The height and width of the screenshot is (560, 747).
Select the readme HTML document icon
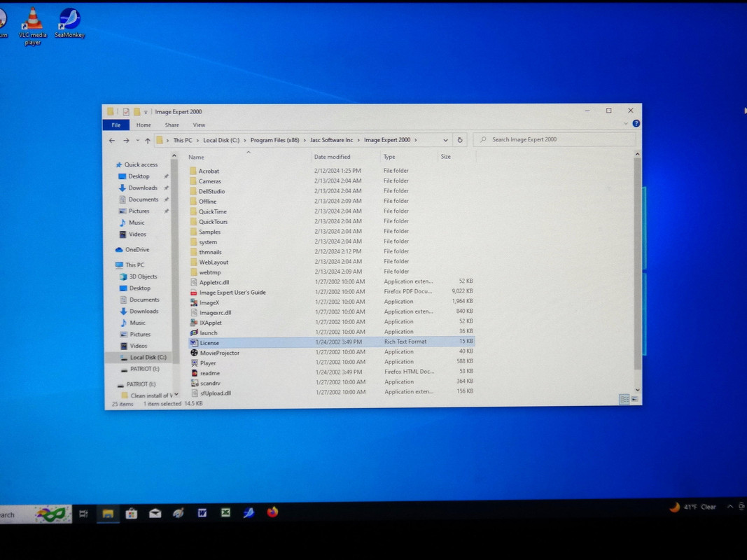[x=195, y=373]
